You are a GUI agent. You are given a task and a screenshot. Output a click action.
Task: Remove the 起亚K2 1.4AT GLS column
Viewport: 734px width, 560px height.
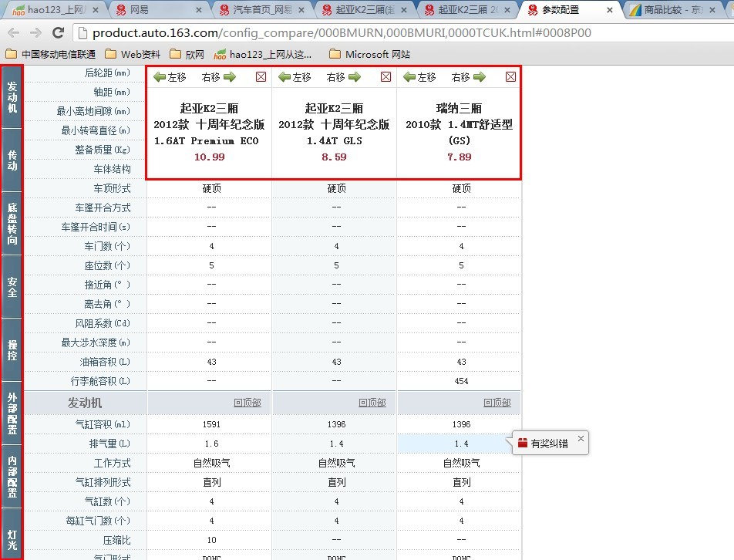coord(386,77)
